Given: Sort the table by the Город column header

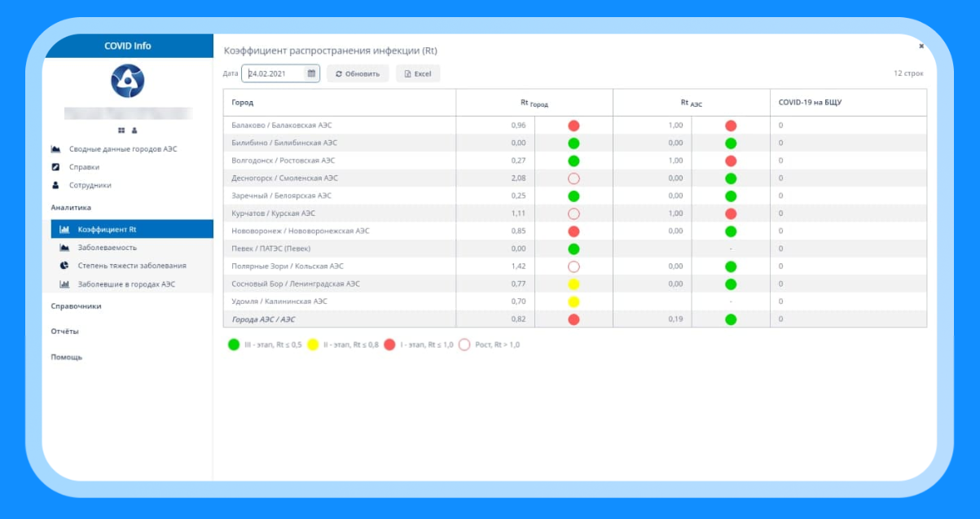Looking at the screenshot, I should [x=242, y=103].
